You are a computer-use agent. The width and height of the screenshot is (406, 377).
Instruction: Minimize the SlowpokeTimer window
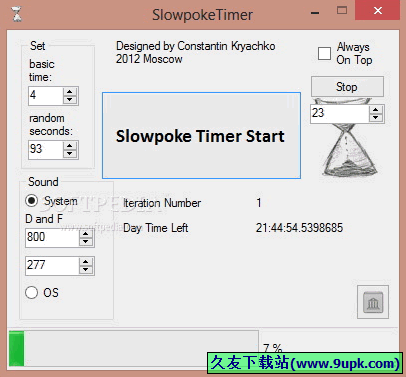coord(315,13)
